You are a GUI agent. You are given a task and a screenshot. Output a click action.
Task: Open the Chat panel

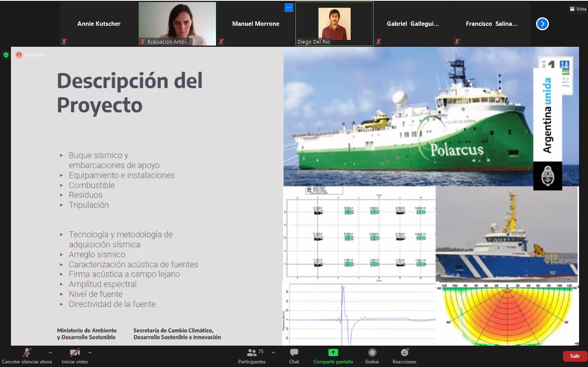click(294, 353)
